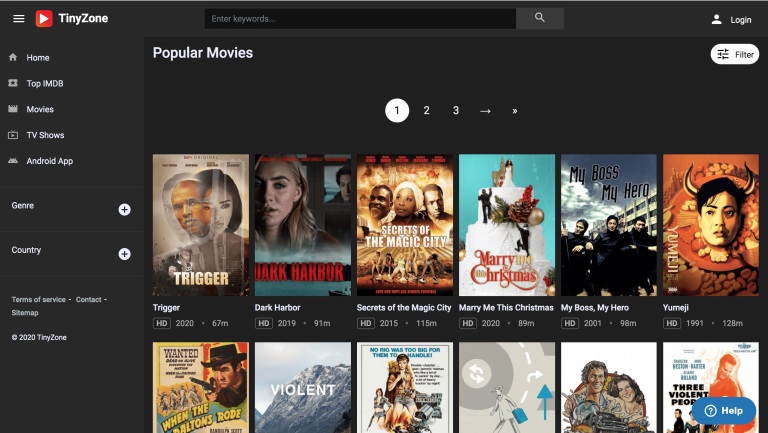The width and height of the screenshot is (768, 433).
Task: Click the next page arrow
Action: pyautogui.click(x=485, y=111)
